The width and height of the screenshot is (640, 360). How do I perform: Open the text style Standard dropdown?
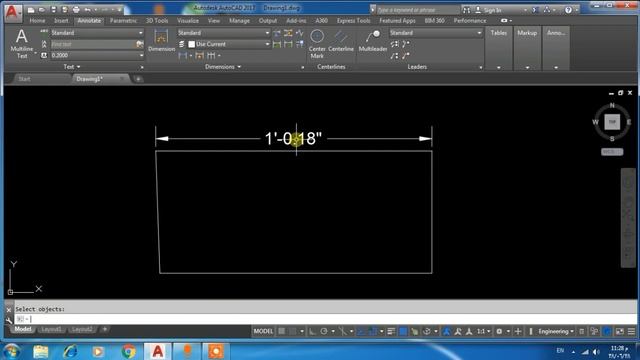click(x=97, y=33)
